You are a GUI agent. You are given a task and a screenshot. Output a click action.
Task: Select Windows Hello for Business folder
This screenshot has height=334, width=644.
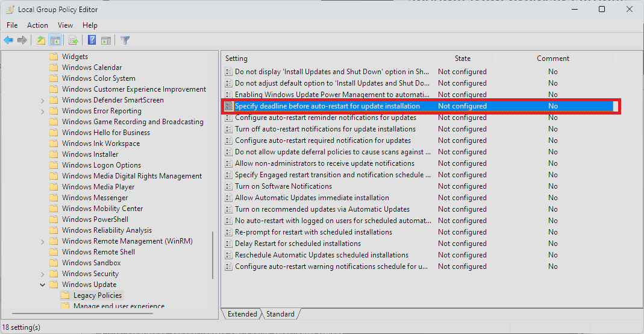[x=106, y=133]
